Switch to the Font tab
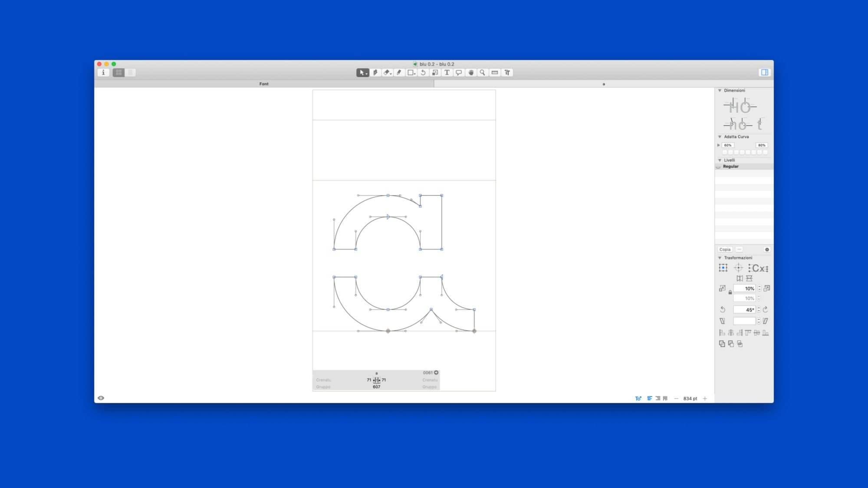 (264, 84)
